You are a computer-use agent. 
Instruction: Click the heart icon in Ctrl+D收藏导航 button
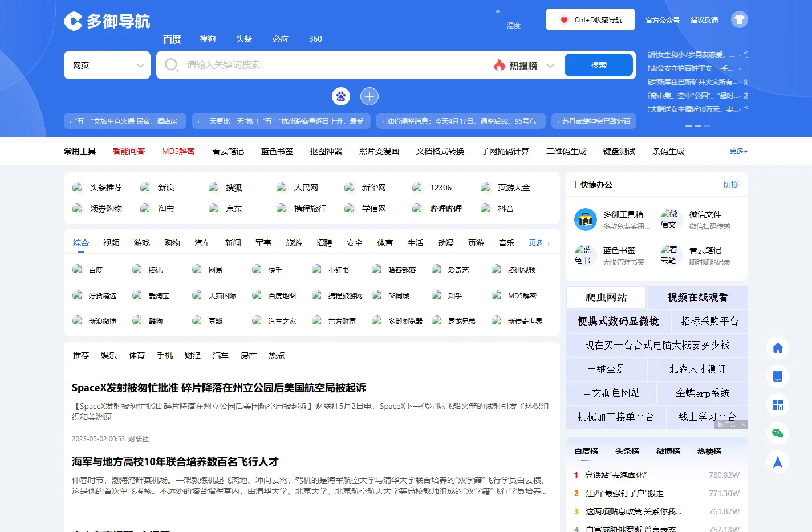coord(564,20)
